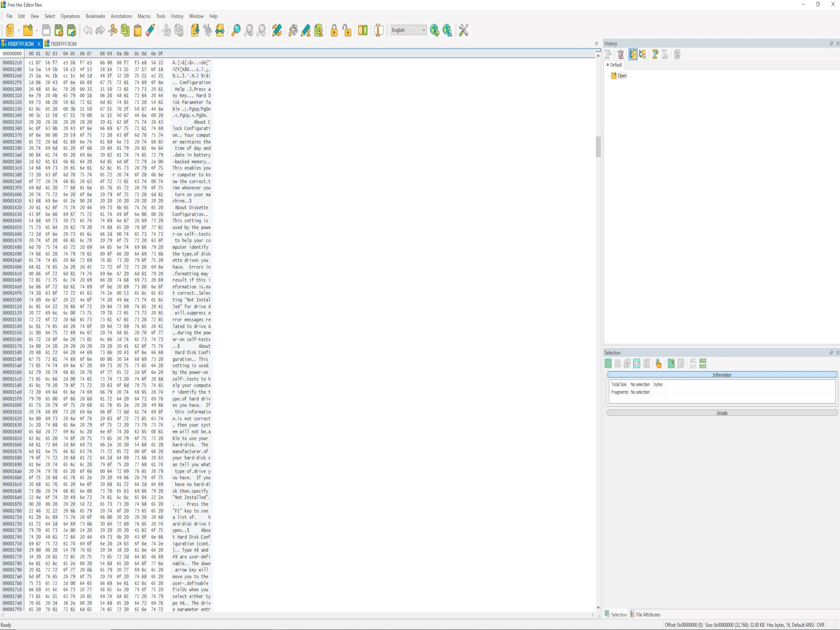Toggle the 01 binary display mode

(362, 30)
